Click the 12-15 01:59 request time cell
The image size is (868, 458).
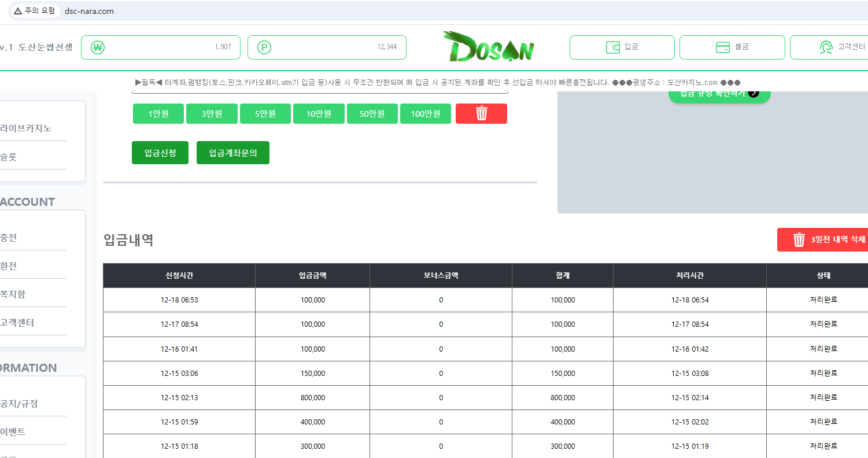pyautogui.click(x=179, y=422)
